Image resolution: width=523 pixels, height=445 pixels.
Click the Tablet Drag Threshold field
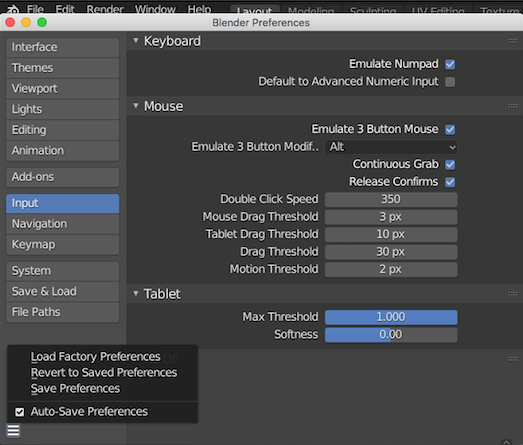coord(391,235)
